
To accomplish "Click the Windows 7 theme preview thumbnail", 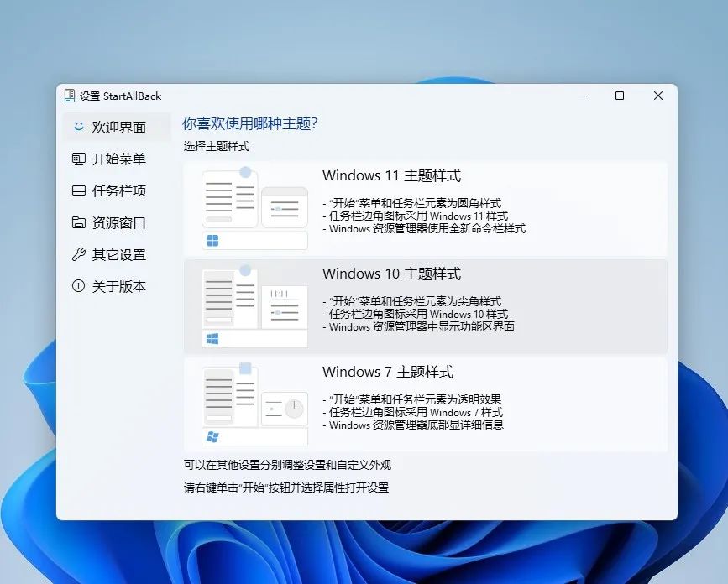I will point(254,404).
